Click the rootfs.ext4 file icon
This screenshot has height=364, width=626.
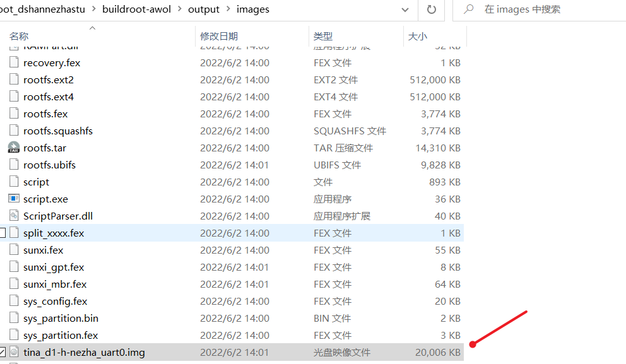(14, 97)
